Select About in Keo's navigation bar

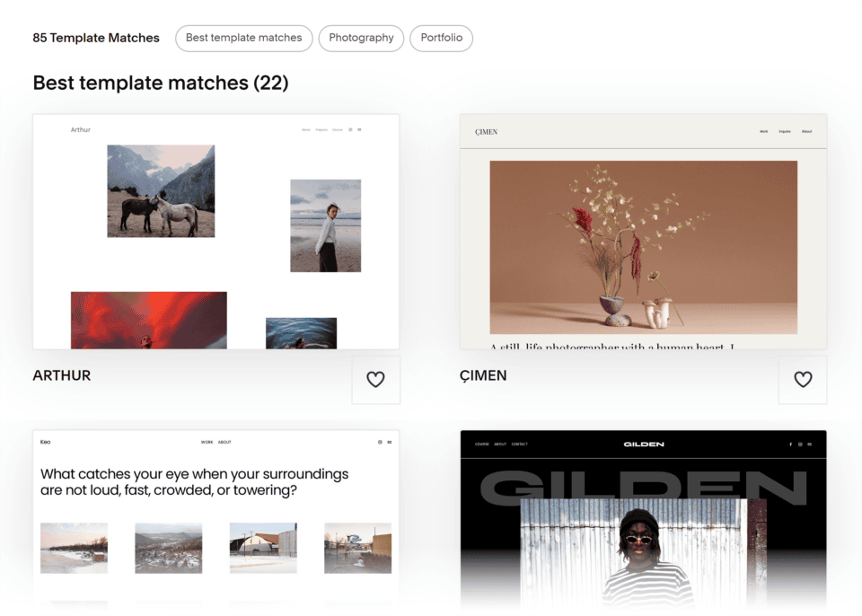tap(225, 442)
